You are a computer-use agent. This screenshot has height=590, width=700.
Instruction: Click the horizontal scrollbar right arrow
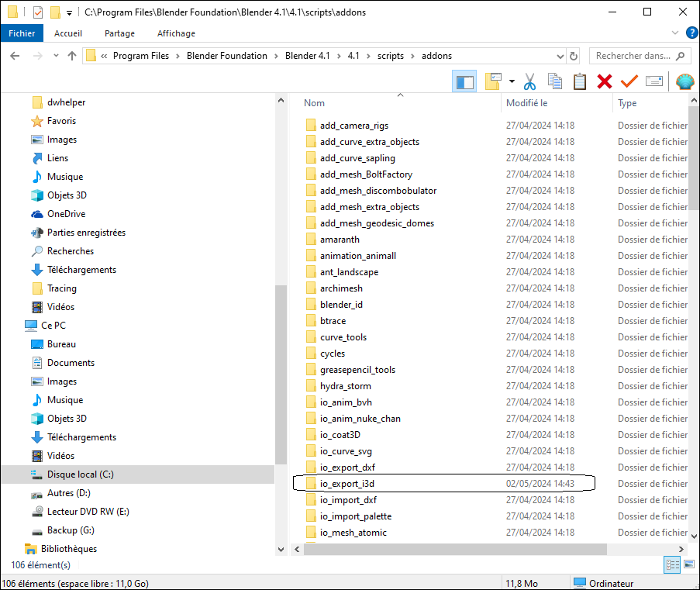point(683,549)
